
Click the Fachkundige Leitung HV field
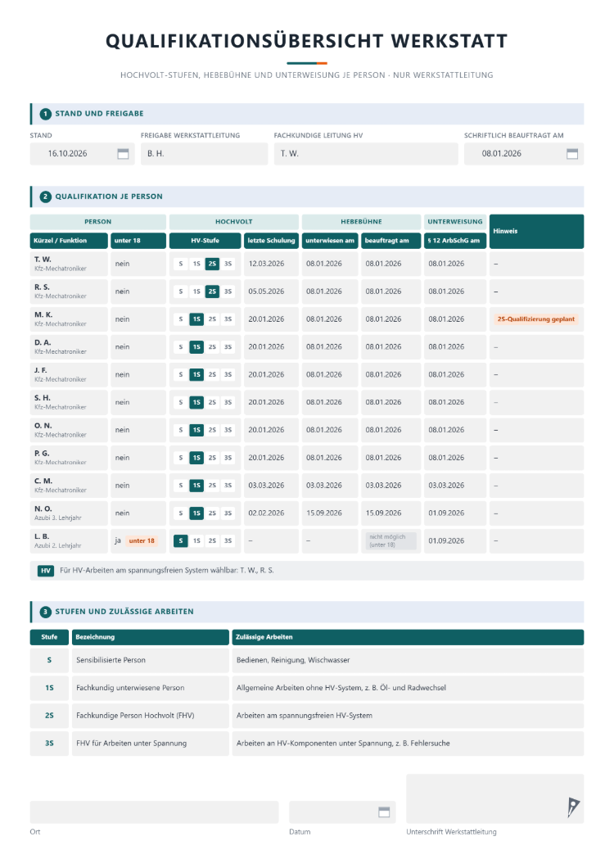(x=366, y=154)
